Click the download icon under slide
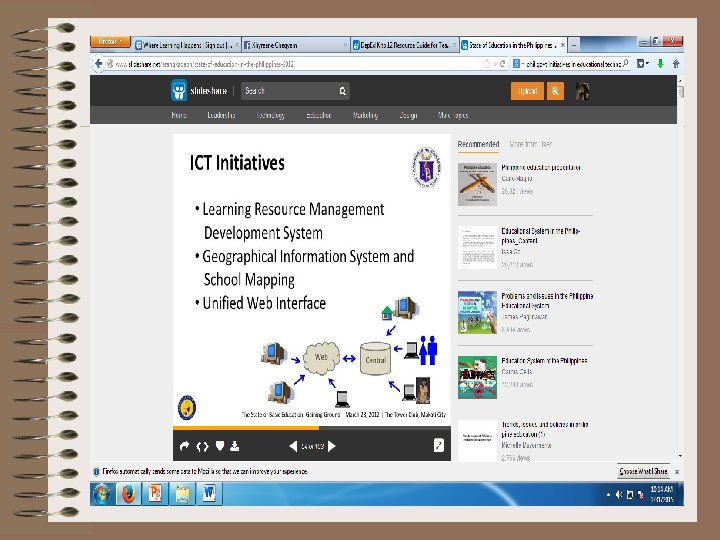 pyautogui.click(x=235, y=446)
